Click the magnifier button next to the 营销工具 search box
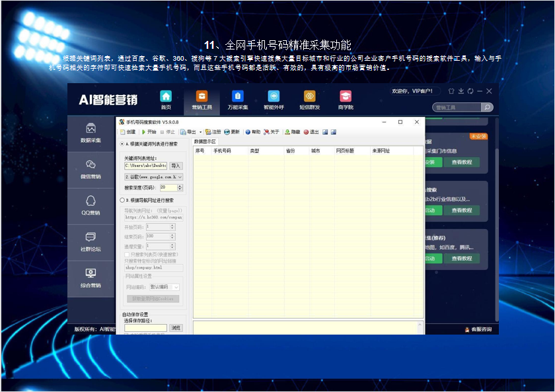 488,107
